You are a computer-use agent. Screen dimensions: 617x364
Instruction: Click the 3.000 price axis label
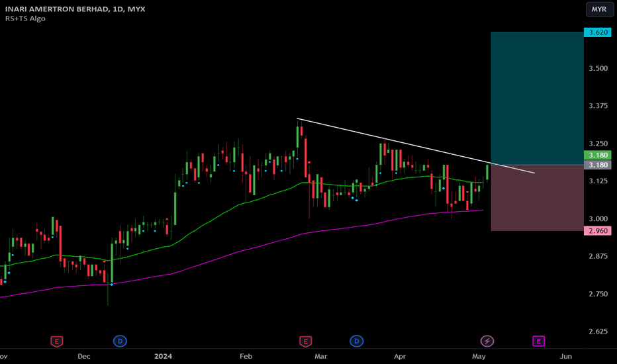[598, 219]
